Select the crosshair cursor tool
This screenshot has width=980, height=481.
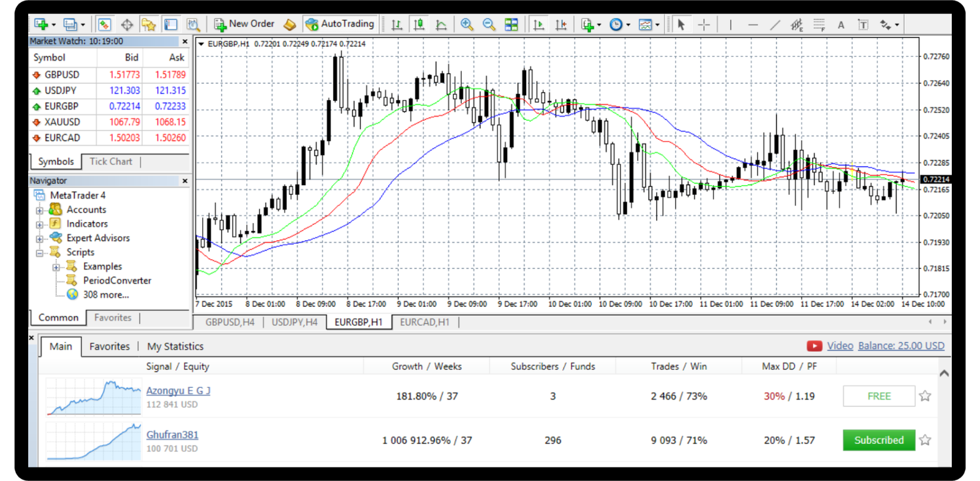tap(704, 25)
